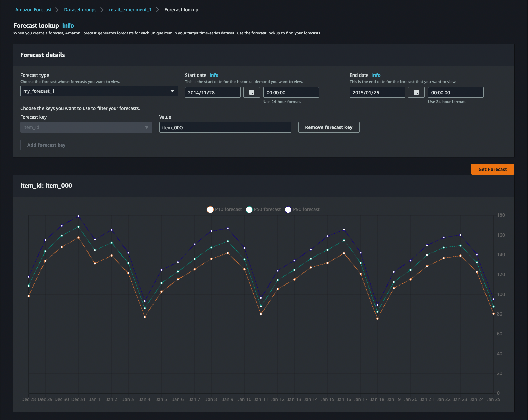Select the P90 data point at Dec 31
This screenshot has height=420, width=528.
tap(78, 216)
